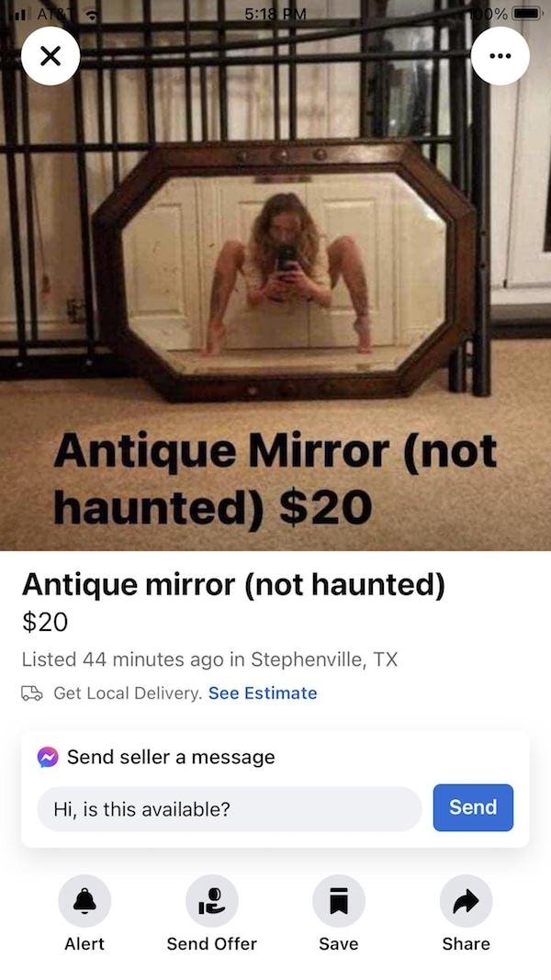Tap the 'Send seller a message' heading

click(171, 757)
